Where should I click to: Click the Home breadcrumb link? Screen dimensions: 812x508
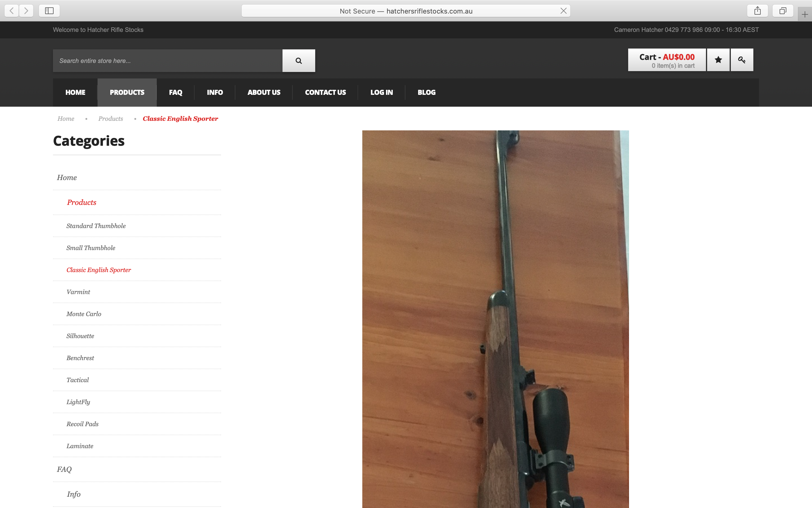pyautogui.click(x=66, y=119)
